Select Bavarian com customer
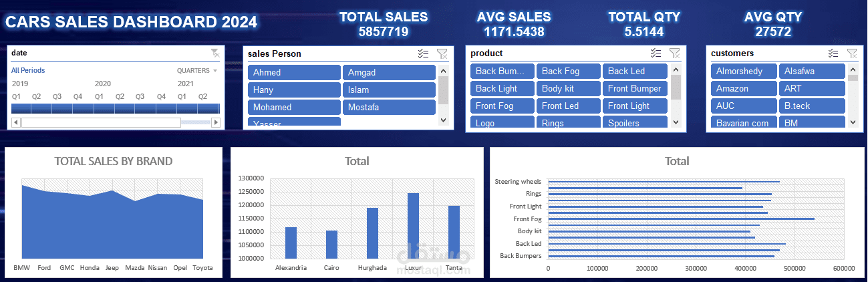The width and height of the screenshot is (868, 282). [x=744, y=122]
